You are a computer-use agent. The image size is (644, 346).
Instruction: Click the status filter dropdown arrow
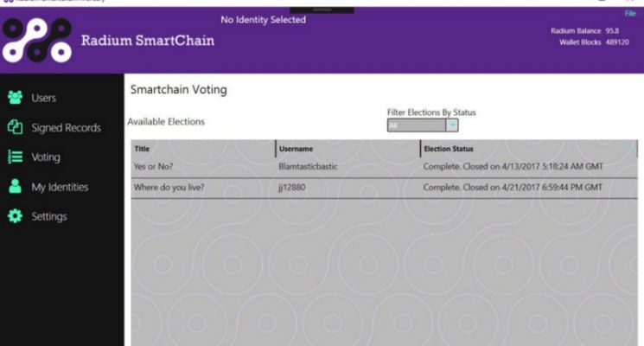click(451, 125)
